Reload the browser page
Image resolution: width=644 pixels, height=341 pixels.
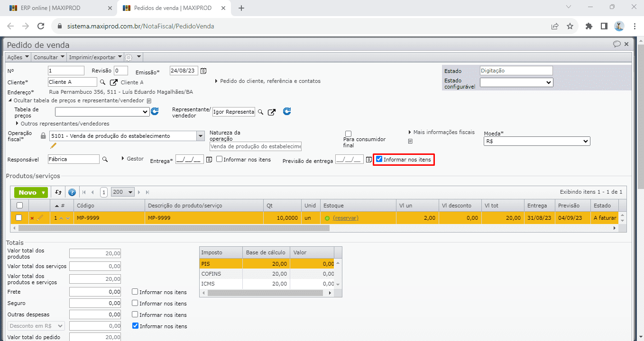click(x=41, y=27)
